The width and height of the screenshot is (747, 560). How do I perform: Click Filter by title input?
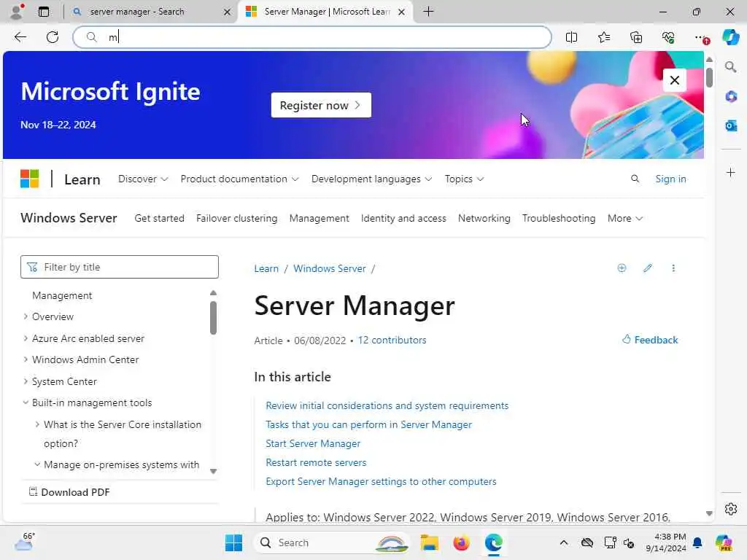(120, 267)
